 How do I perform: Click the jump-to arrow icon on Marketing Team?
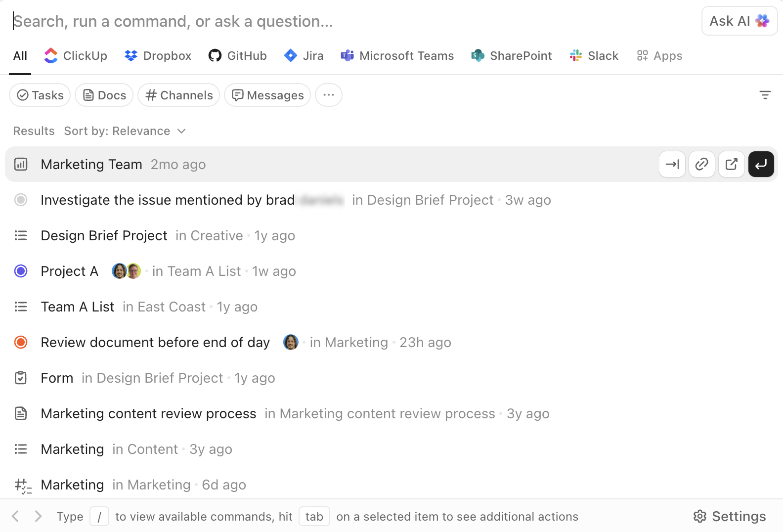(x=672, y=164)
